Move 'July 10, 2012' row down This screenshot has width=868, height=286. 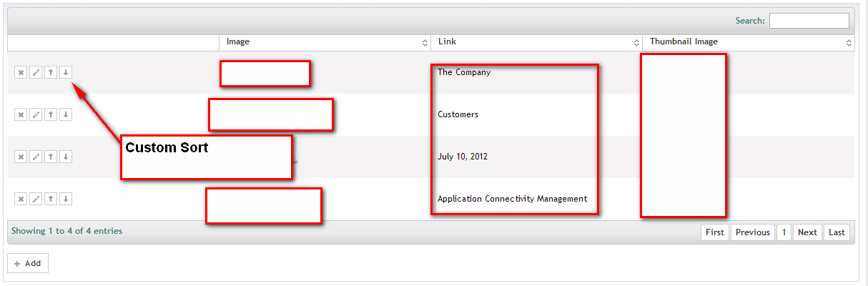pyautogui.click(x=66, y=157)
